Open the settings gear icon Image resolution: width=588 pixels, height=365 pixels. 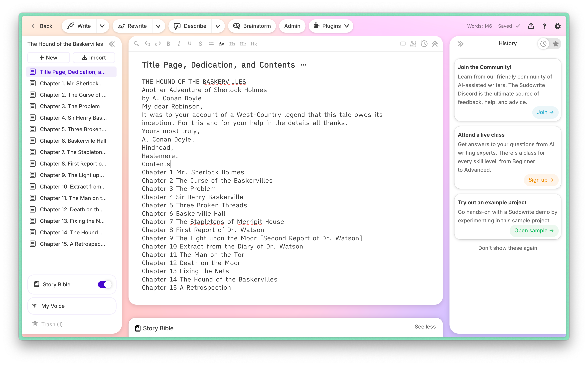pos(557,26)
